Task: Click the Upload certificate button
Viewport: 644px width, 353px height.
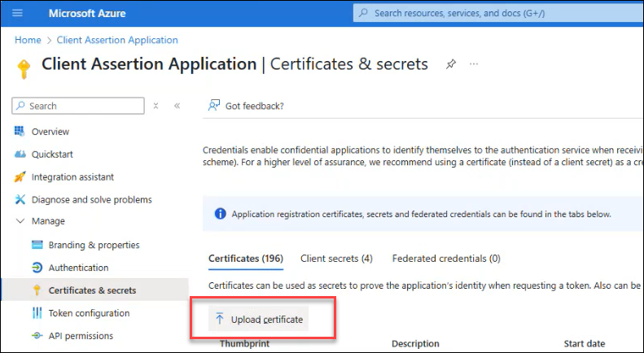Action: pos(258,319)
